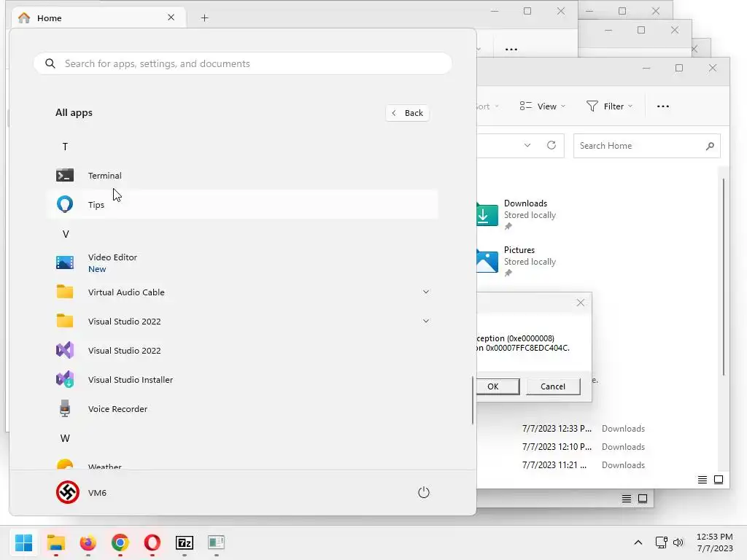Open See more options in front Explorer toolbar
Viewport: 747px width, 560px height.
pyautogui.click(x=662, y=106)
